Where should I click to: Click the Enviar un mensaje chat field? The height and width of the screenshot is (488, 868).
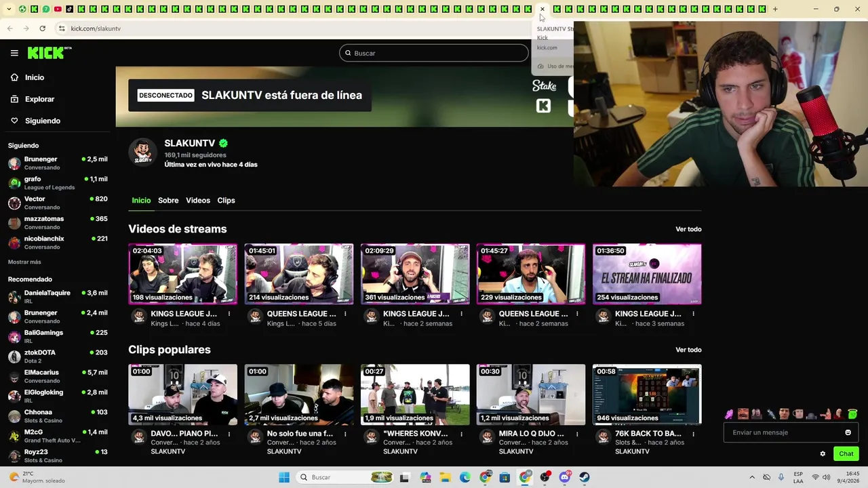pos(791,432)
